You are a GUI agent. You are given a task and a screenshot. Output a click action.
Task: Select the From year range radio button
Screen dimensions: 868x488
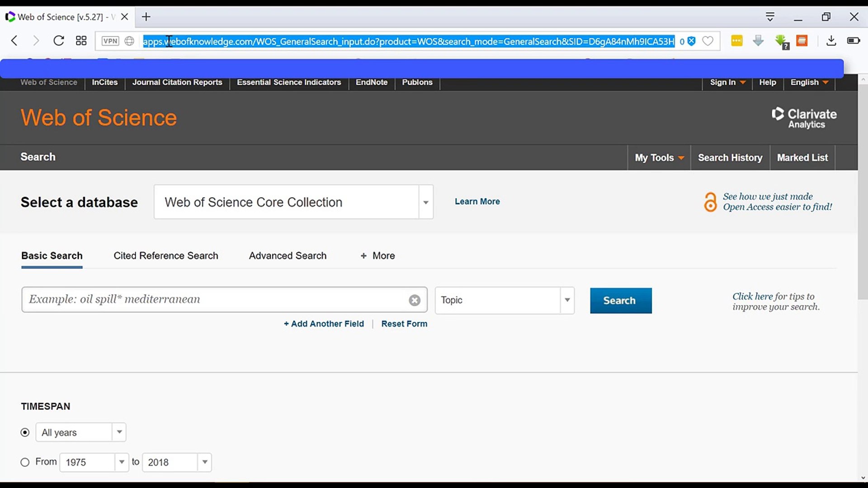25,462
